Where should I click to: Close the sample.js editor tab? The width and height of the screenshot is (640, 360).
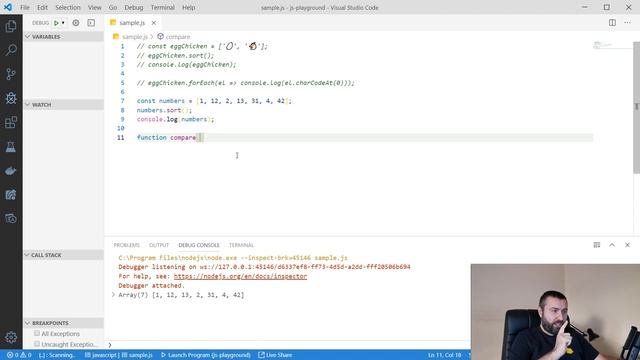point(154,23)
